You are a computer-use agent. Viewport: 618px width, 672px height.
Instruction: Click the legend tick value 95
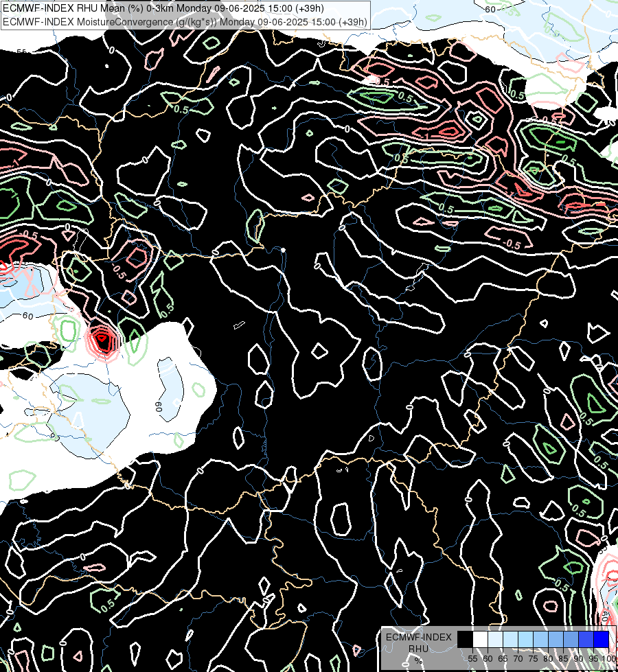click(x=593, y=659)
